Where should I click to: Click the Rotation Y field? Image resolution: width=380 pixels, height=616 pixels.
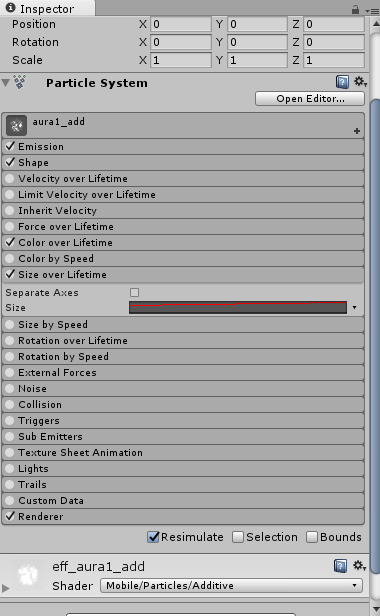point(257,42)
